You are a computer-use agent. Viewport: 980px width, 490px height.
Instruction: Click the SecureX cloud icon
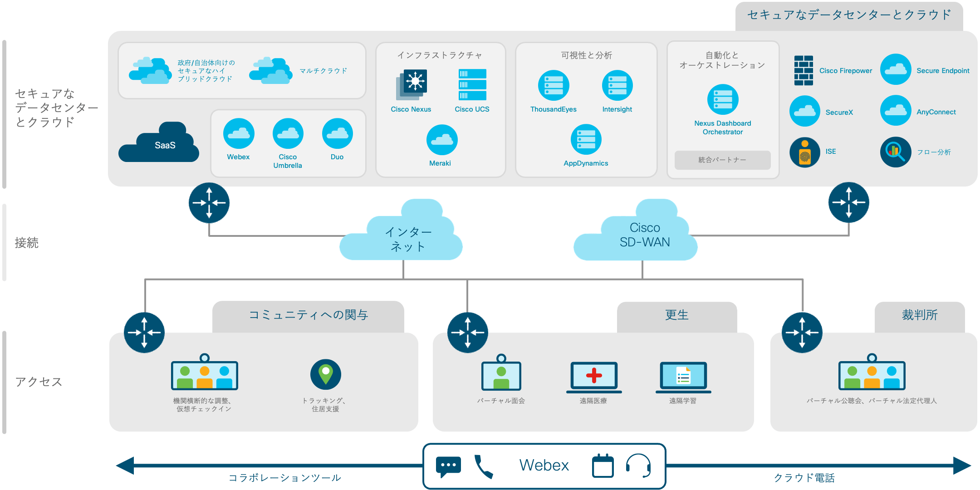(805, 111)
